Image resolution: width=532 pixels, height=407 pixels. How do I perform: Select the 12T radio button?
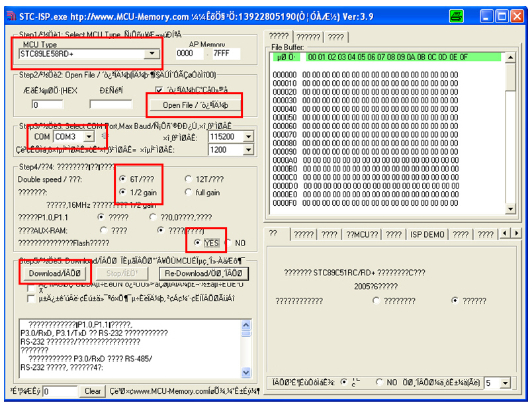click(x=189, y=179)
